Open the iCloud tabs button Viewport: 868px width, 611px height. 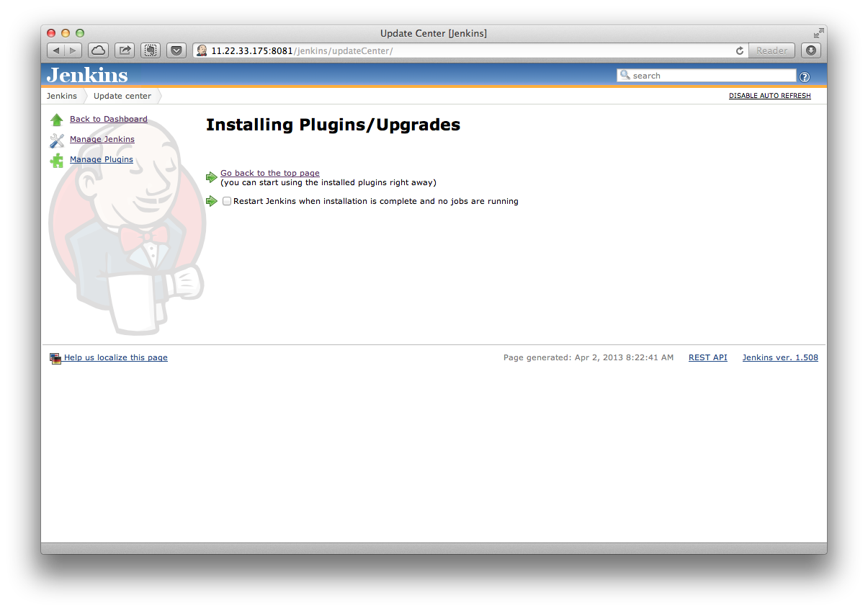(x=99, y=50)
